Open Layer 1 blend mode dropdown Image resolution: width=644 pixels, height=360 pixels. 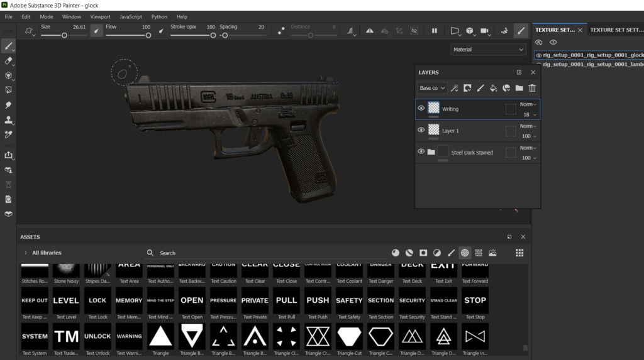(528, 126)
